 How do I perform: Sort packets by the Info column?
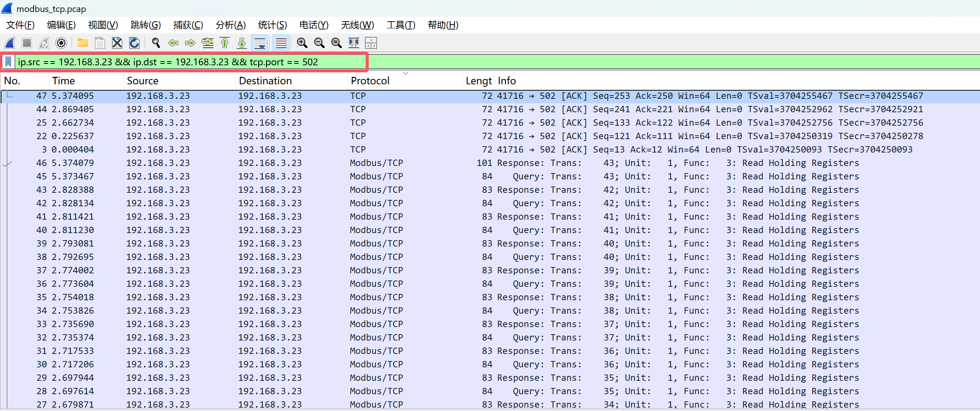click(x=737, y=81)
